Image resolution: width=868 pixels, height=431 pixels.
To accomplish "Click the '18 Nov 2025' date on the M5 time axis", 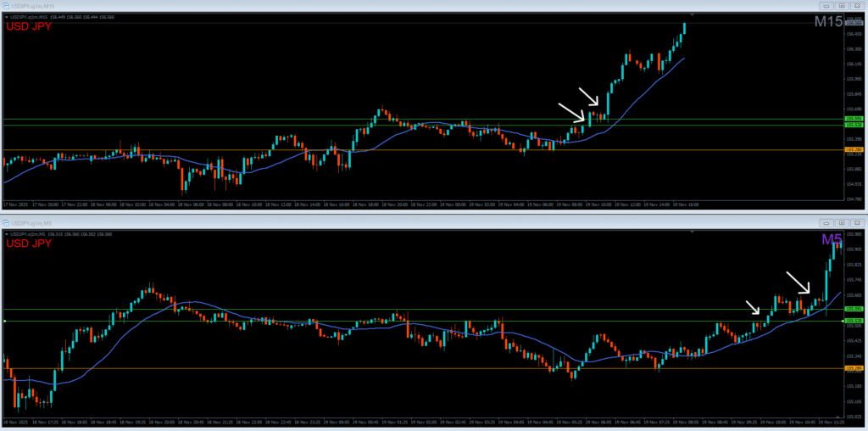I will 15,422.
